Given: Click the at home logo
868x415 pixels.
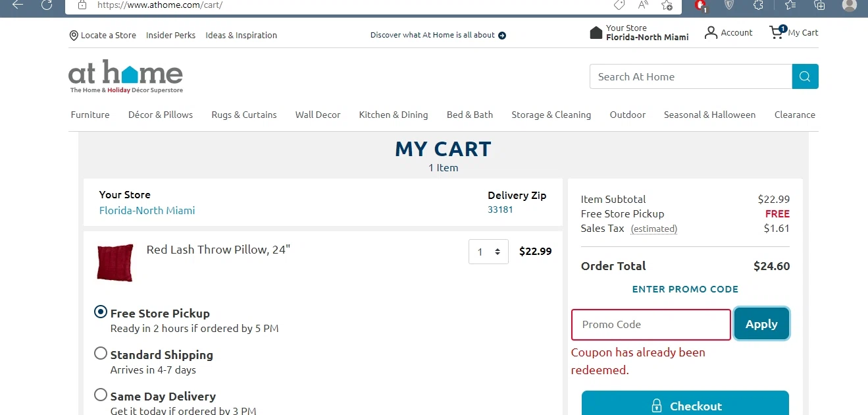Looking at the screenshot, I should [x=126, y=76].
